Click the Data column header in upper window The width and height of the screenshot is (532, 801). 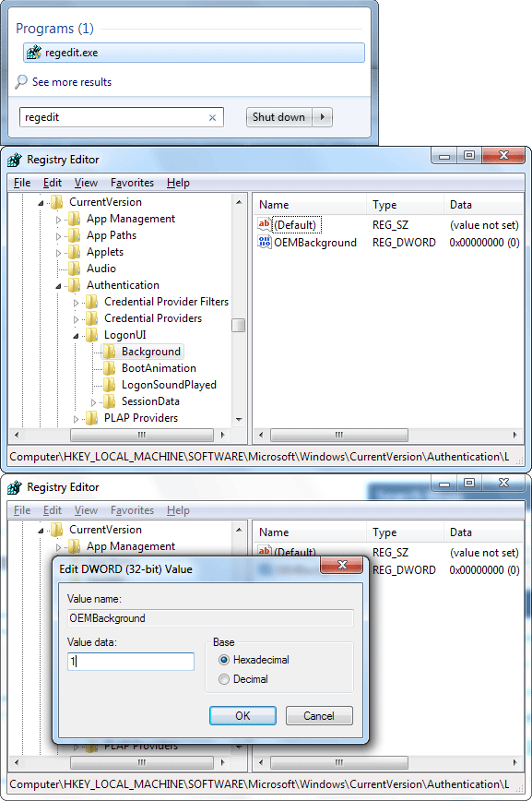pyautogui.click(x=483, y=205)
